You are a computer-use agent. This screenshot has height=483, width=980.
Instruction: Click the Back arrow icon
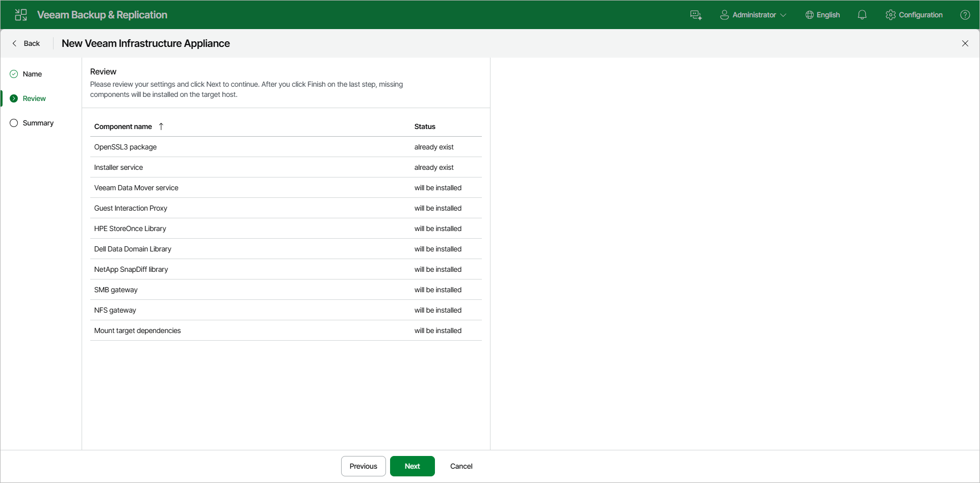14,43
